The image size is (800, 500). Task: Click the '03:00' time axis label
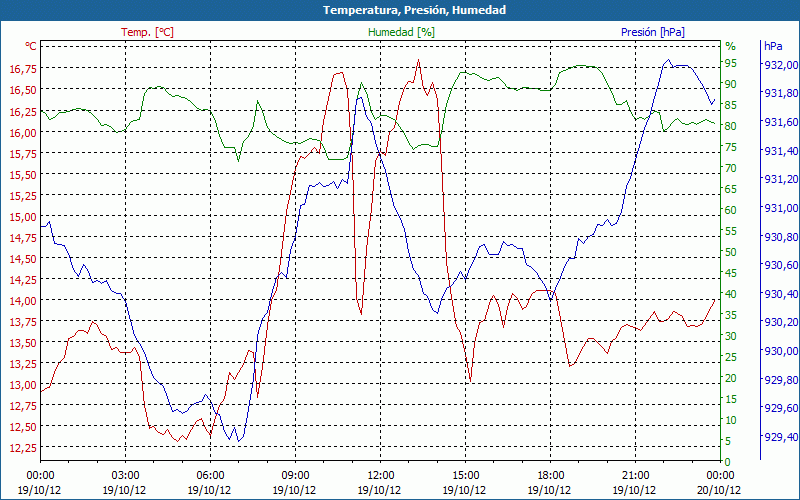click(x=126, y=476)
